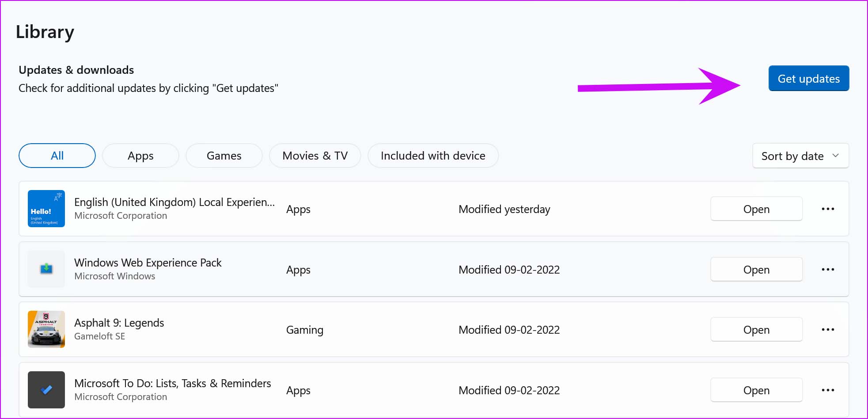868x419 pixels.
Task: Open more options for English Local Experience Pack
Action: [828, 209]
